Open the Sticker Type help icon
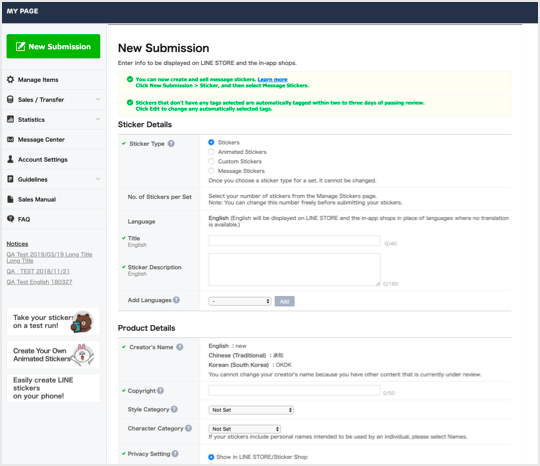The width and height of the screenshot is (540, 466). 171,144
